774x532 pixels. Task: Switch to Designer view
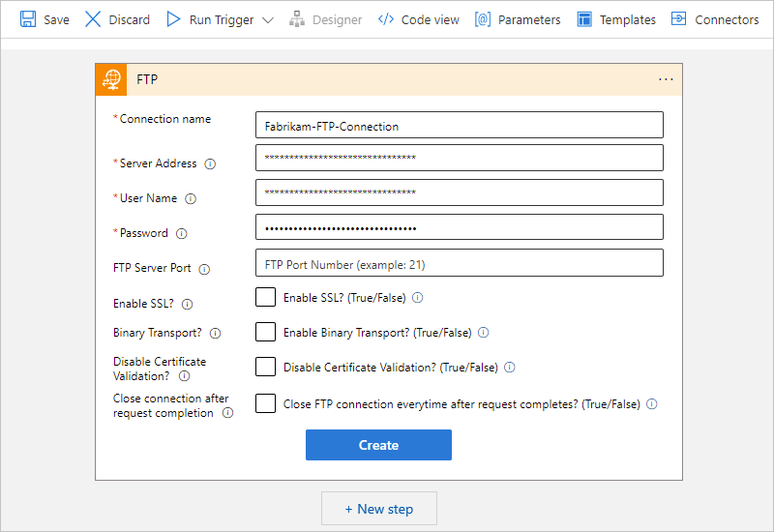(325, 19)
